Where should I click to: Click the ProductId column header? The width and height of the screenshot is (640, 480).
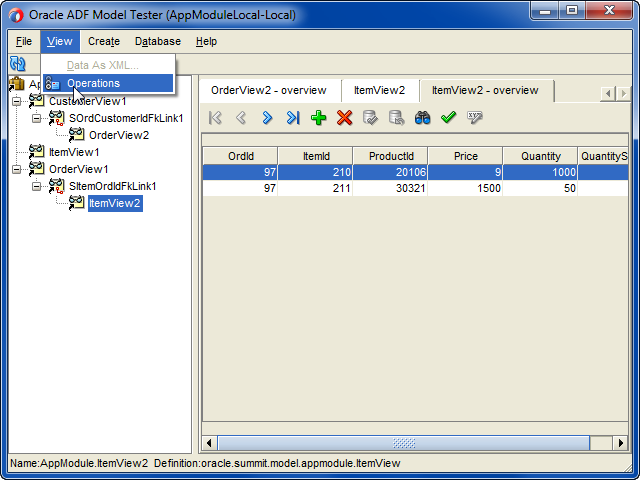click(x=391, y=156)
